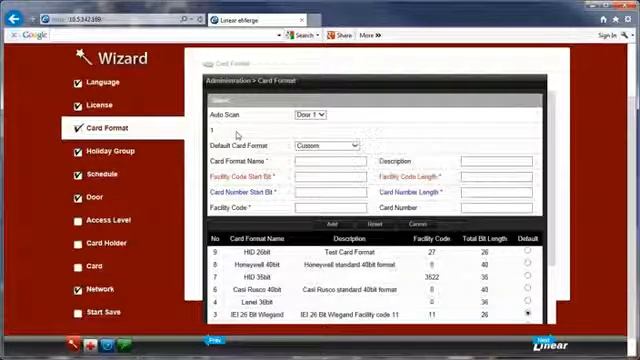Select HID 35bit default radio button
The height and width of the screenshot is (360, 640).
pyautogui.click(x=527, y=276)
